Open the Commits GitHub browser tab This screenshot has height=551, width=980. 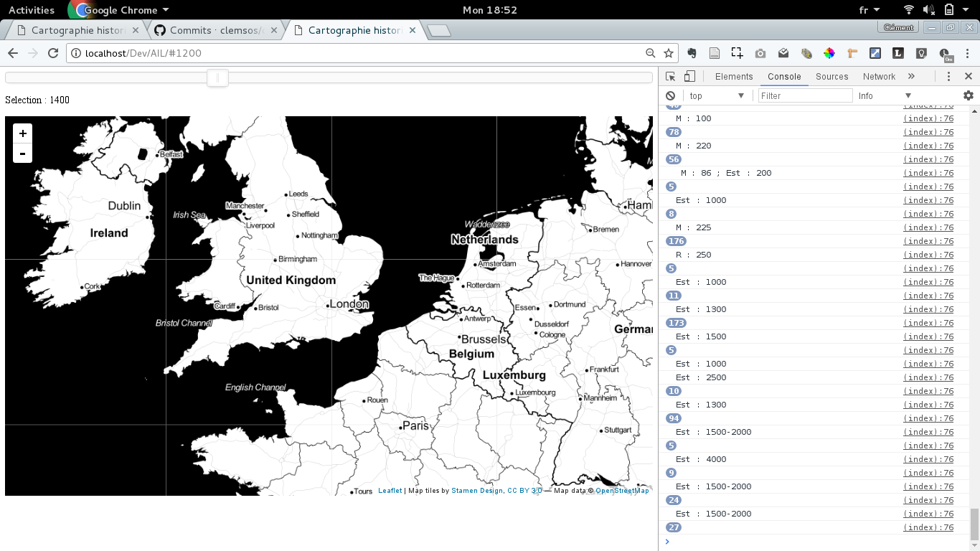pyautogui.click(x=215, y=30)
